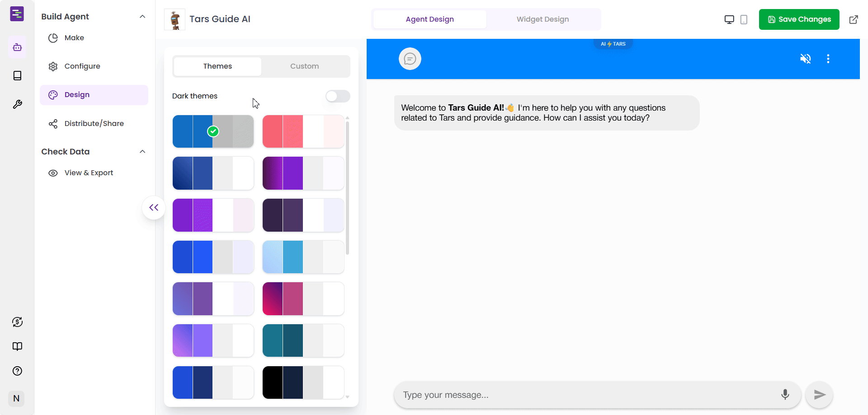The width and height of the screenshot is (868, 415).
Task: Select the coral pink theme swatch
Action: pos(303,131)
